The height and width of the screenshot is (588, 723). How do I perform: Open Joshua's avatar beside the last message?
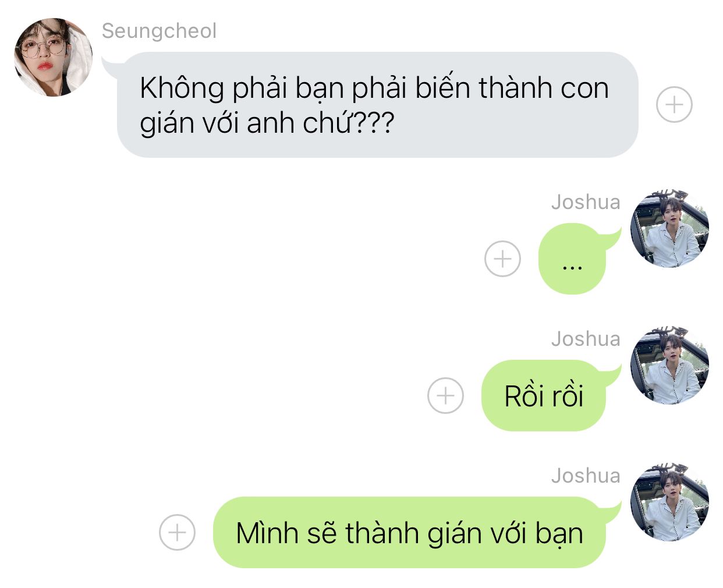669,502
